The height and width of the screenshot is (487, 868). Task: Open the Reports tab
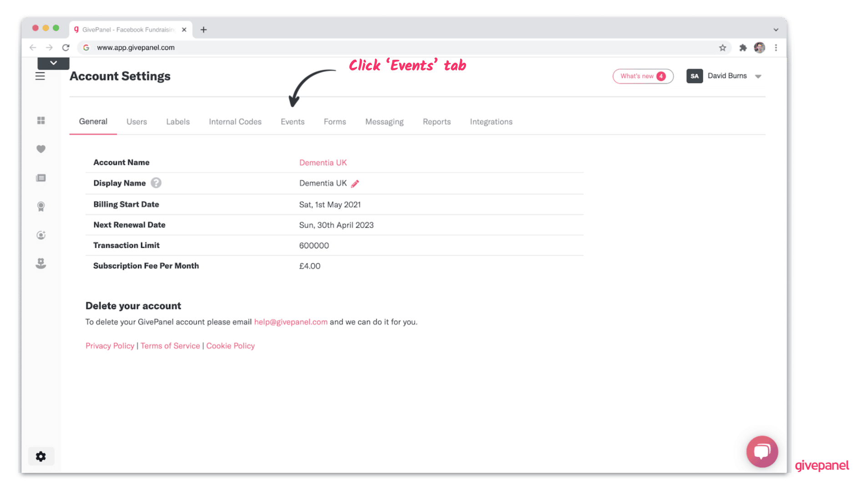tap(437, 122)
